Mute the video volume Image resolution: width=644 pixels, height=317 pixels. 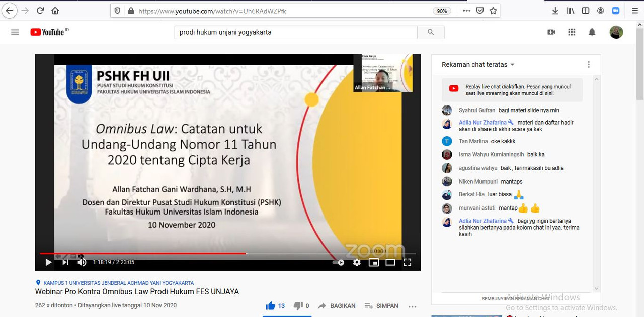click(82, 262)
